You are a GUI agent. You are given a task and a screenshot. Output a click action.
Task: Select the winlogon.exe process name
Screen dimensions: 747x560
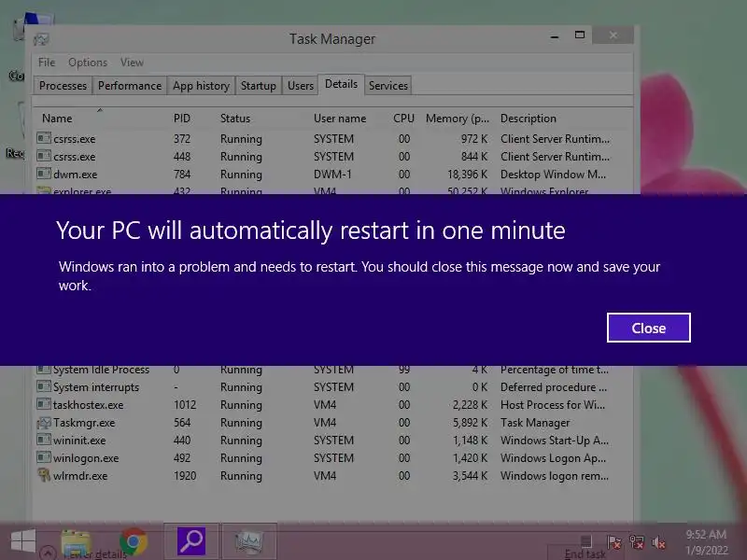pos(86,458)
